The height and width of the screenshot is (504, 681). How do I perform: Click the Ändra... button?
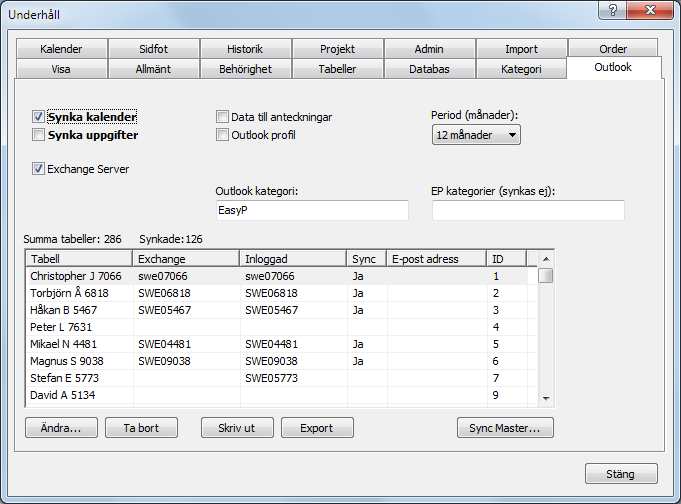(x=61, y=428)
